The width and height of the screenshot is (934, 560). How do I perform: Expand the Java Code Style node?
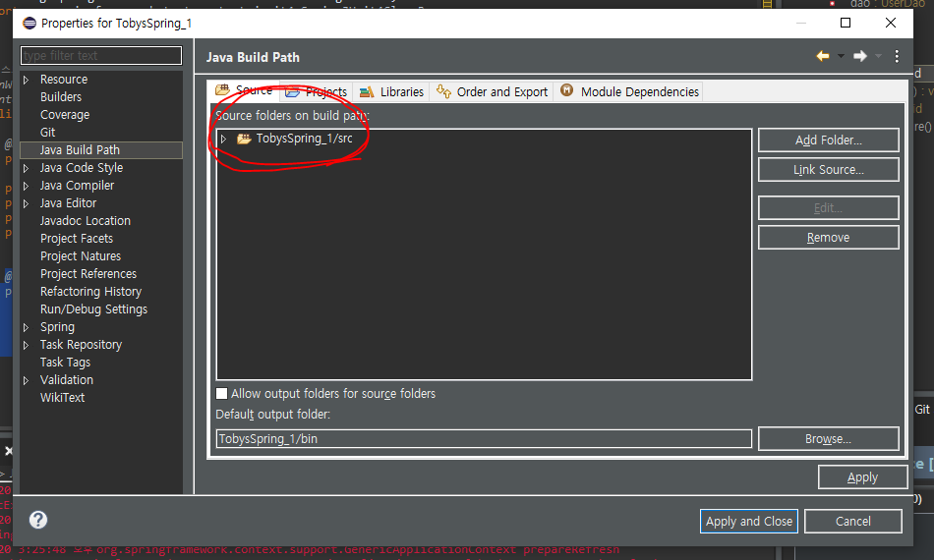(26, 168)
